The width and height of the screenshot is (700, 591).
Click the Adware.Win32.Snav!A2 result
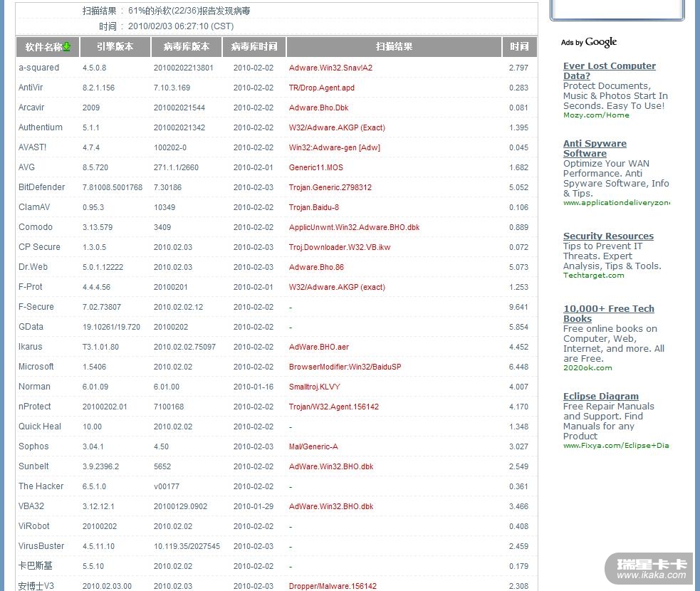click(331, 68)
